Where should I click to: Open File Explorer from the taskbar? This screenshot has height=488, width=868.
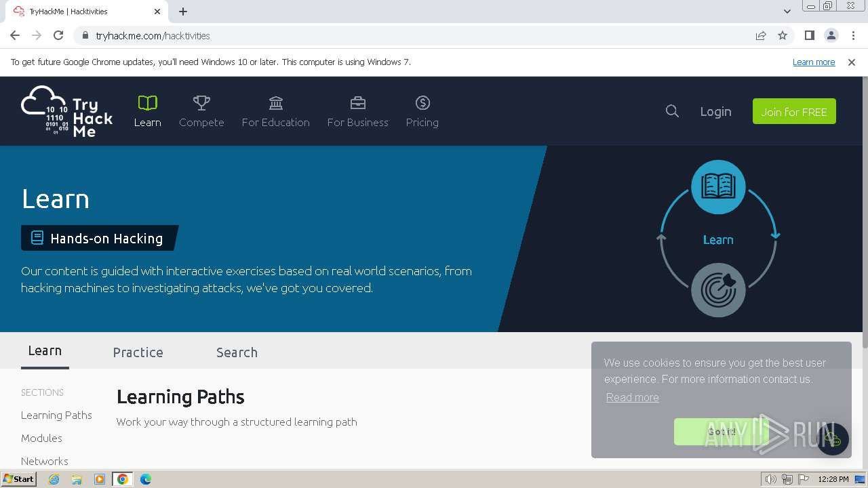[77, 479]
